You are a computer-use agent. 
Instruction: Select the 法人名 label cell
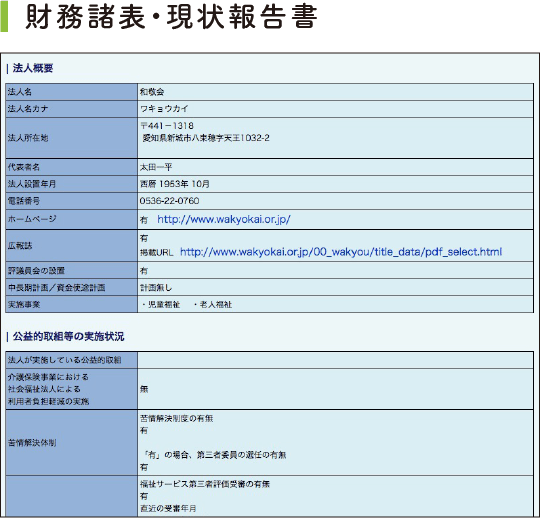tap(72, 92)
